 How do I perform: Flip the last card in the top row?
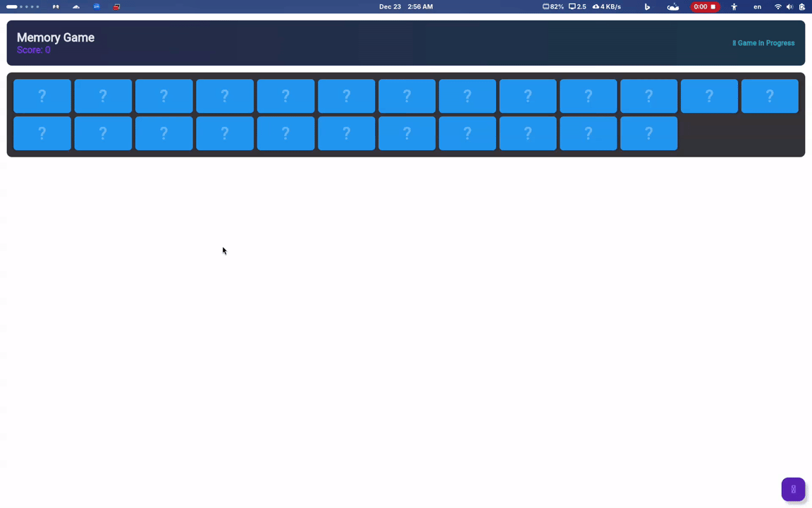770,96
